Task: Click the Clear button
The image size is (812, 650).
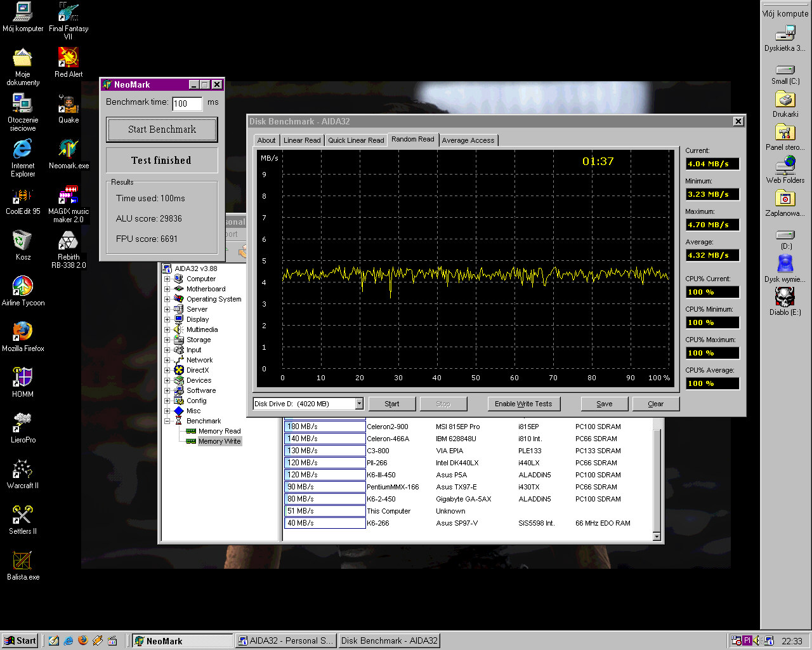Action: coord(655,404)
